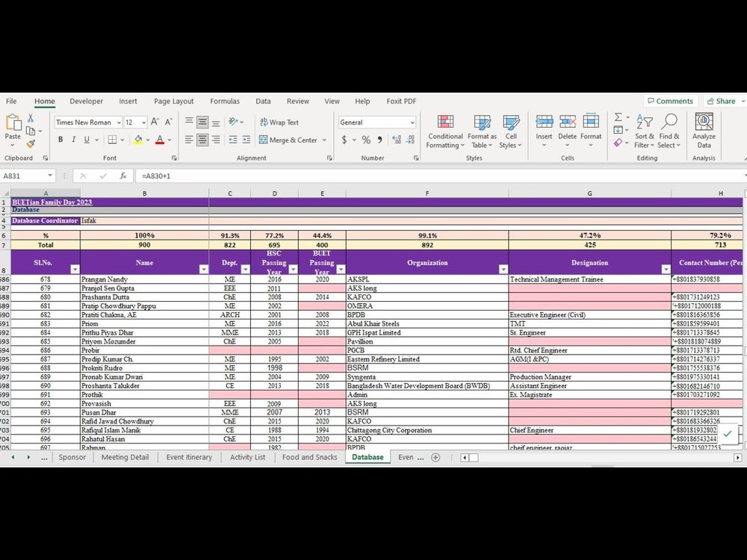747x560 pixels.
Task: Click the Decrease Indent icon
Action: [x=233, y=140]
